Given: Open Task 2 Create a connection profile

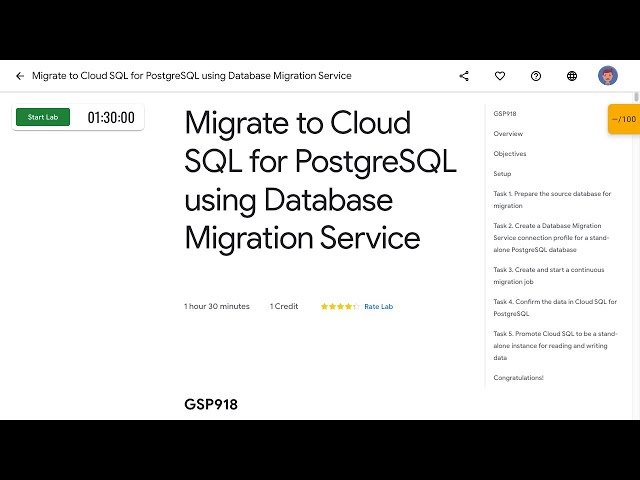Looking at the screenshot, I should click(551, 238).
